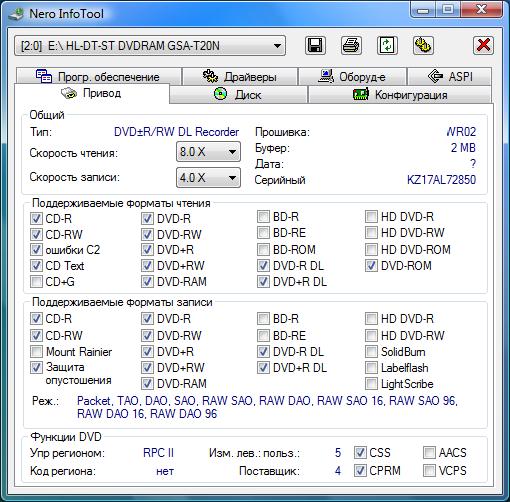Switch to the Конфигурация tab

point(400,95)
